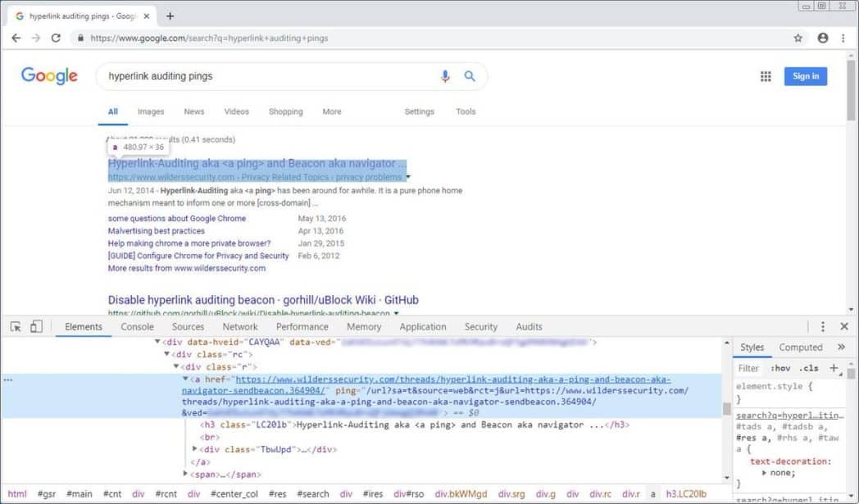
Task: Click the address bar URL
Action: coord(209,39)
